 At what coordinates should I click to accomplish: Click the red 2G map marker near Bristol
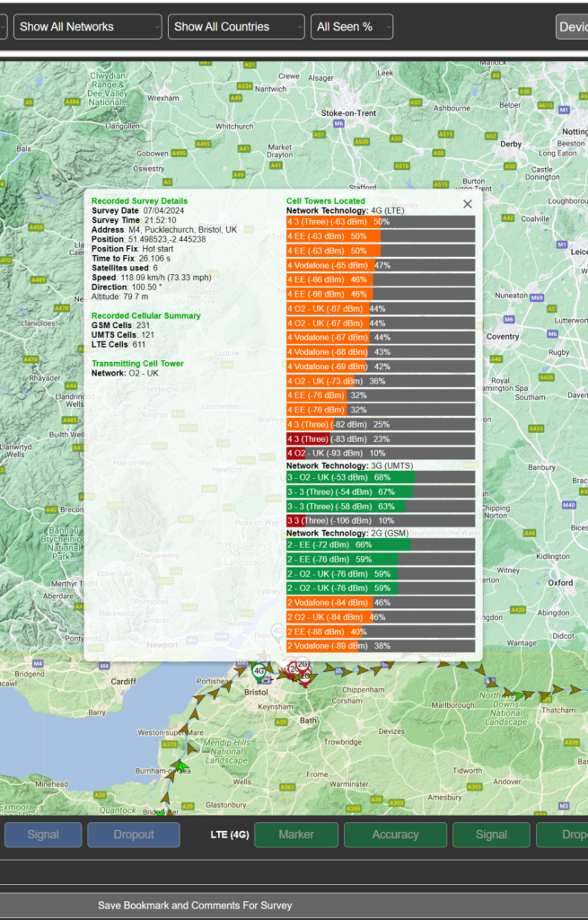[302, 666]
